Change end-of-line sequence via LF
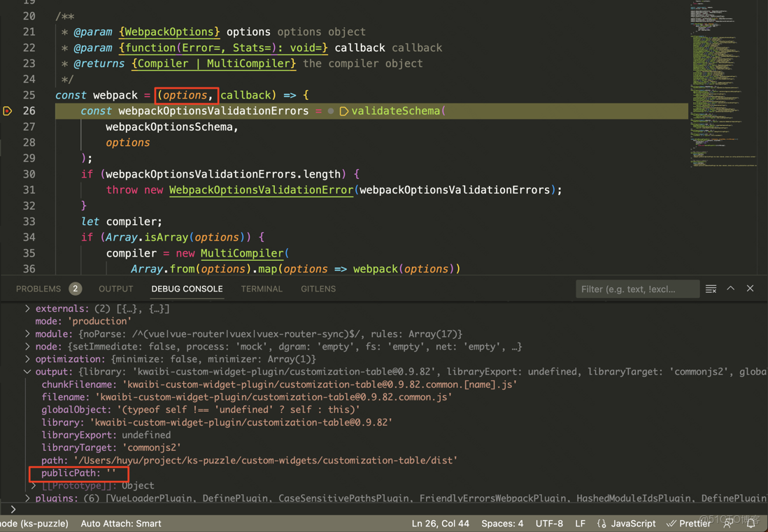The image size is (768, 532). pyautogui.click(x=580, y=523)
